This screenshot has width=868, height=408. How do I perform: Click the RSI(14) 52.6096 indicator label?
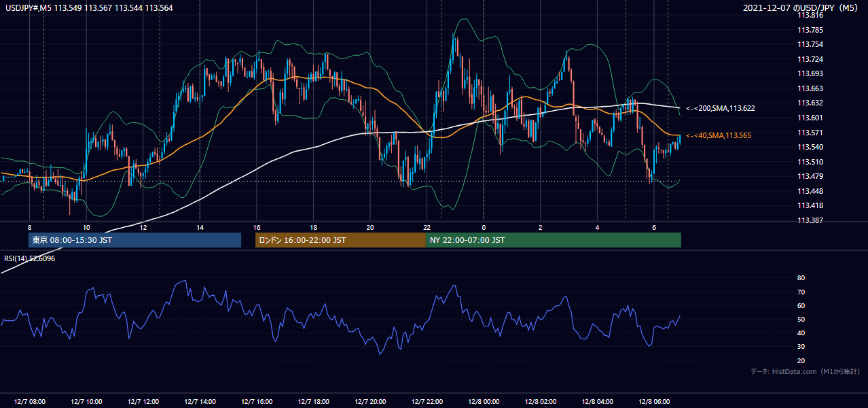tap(30, 258)
